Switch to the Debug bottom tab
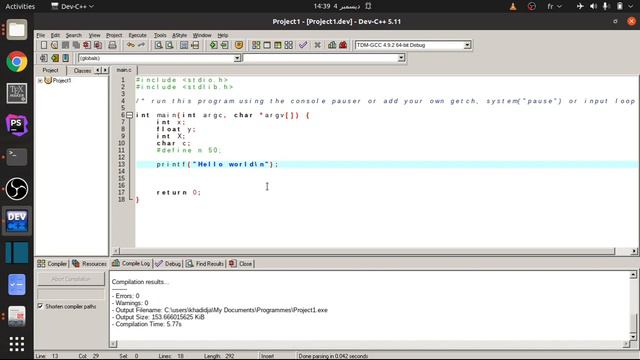 pos(168,264)
